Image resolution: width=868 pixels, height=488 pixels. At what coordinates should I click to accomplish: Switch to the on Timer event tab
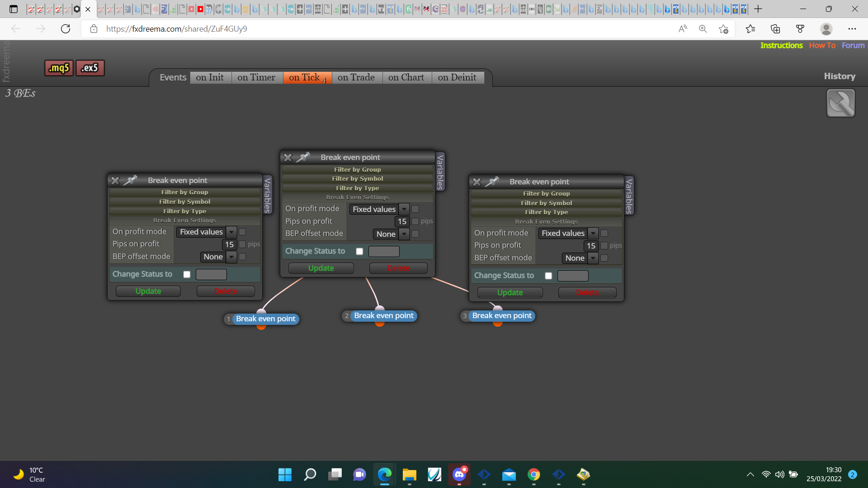pyautogui.click(x=256, y=78)
